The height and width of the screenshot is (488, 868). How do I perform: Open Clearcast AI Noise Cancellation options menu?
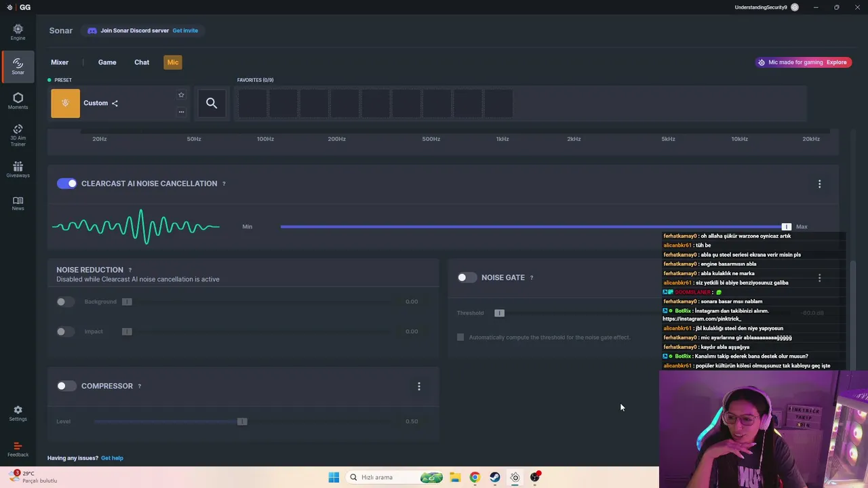[819, 184]
